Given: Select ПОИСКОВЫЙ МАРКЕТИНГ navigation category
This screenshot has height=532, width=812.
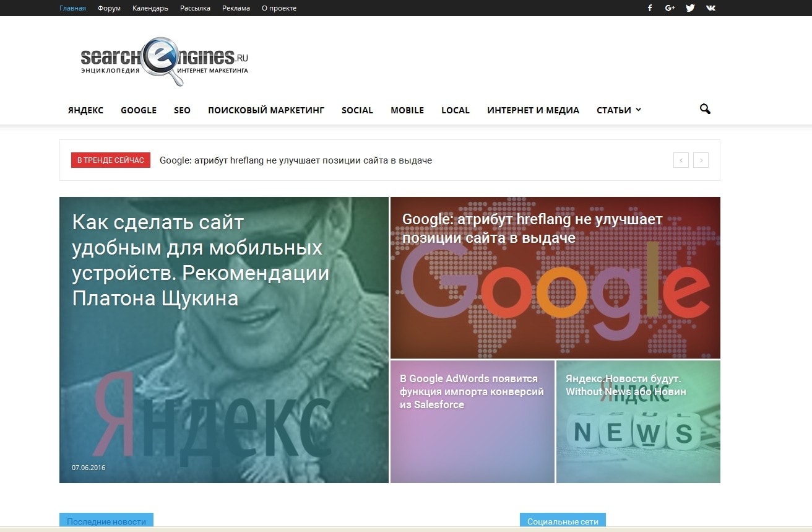Looking at the screenshot, I should [x=266, y=110].
